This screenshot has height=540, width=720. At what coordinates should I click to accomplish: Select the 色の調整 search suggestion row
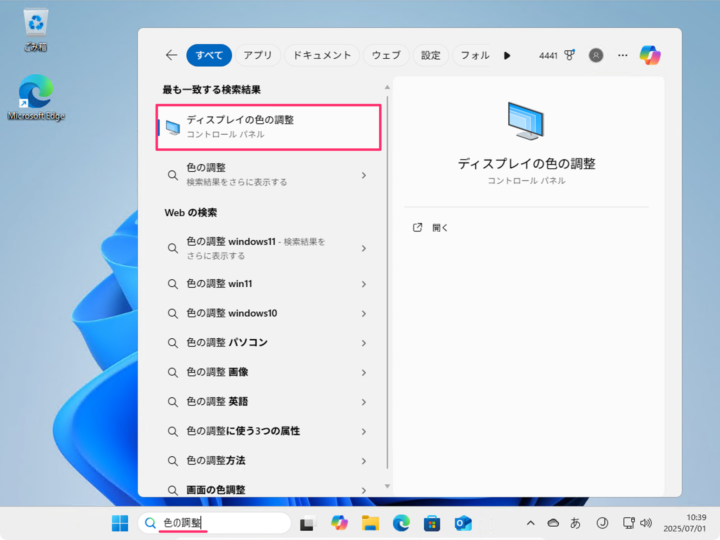pos(269,174)
